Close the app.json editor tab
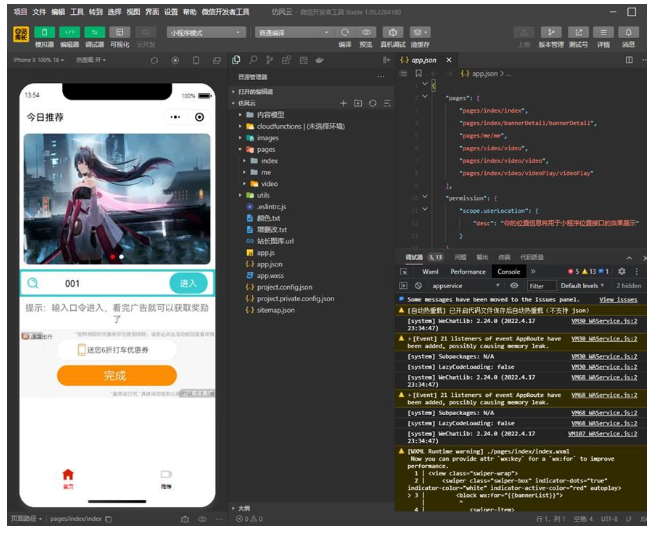This screenshot has width=647, height=536. (x=449, y=60)
